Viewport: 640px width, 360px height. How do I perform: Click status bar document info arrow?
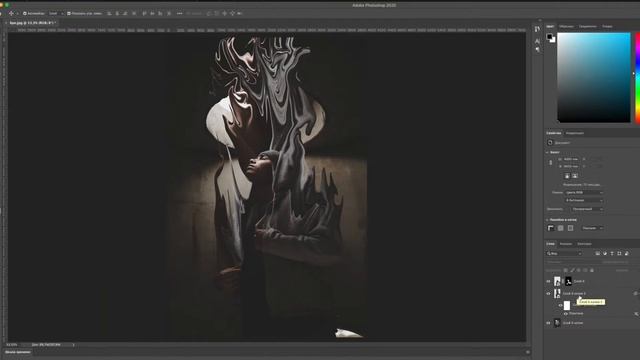pyautogui.click(x=73, y=345)
